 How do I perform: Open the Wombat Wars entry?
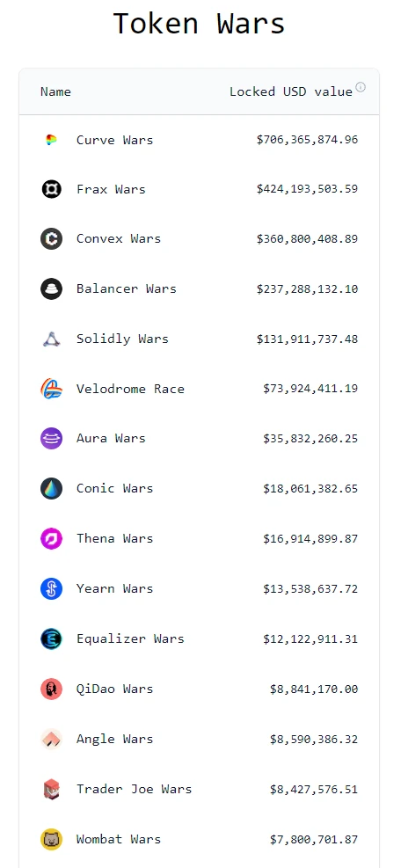click(x=119, y=839)
